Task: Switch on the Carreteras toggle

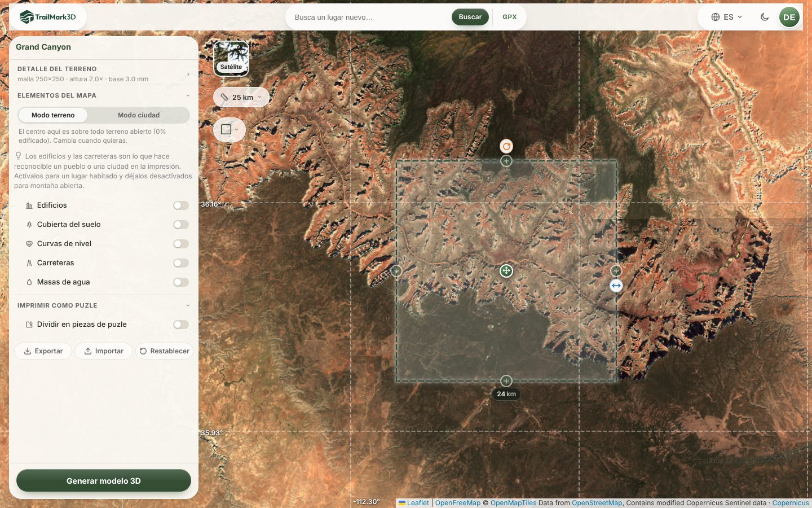Action: (x=181, y=263)
